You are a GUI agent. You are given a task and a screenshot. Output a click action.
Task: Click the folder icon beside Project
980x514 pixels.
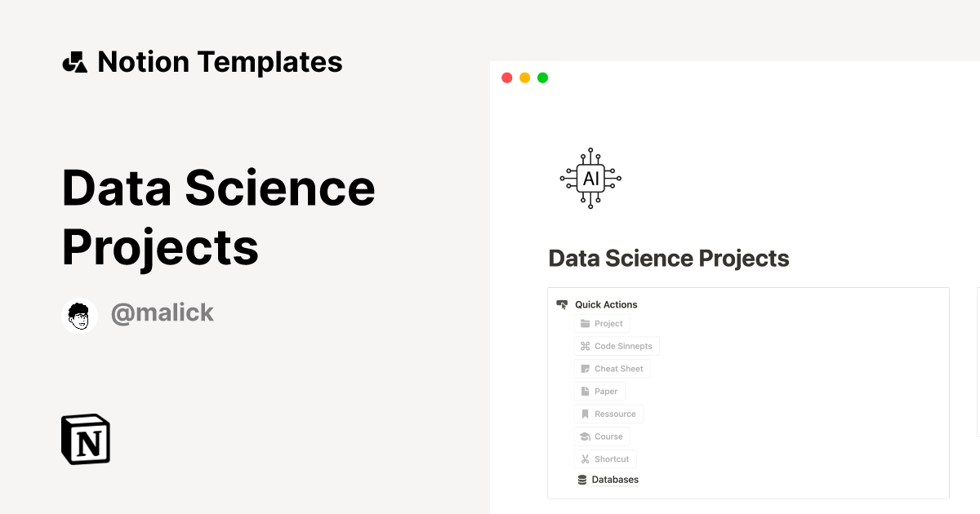[x=585, y=324]
